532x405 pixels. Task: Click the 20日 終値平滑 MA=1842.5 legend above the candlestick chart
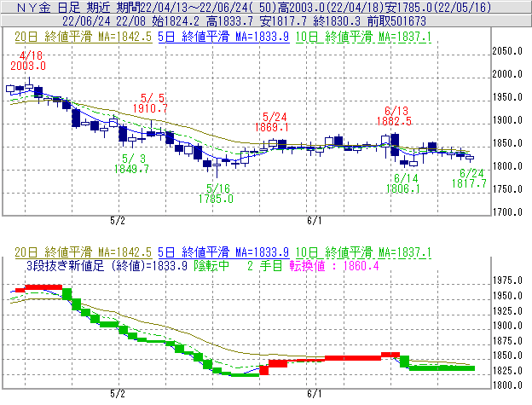pos(84,37)
